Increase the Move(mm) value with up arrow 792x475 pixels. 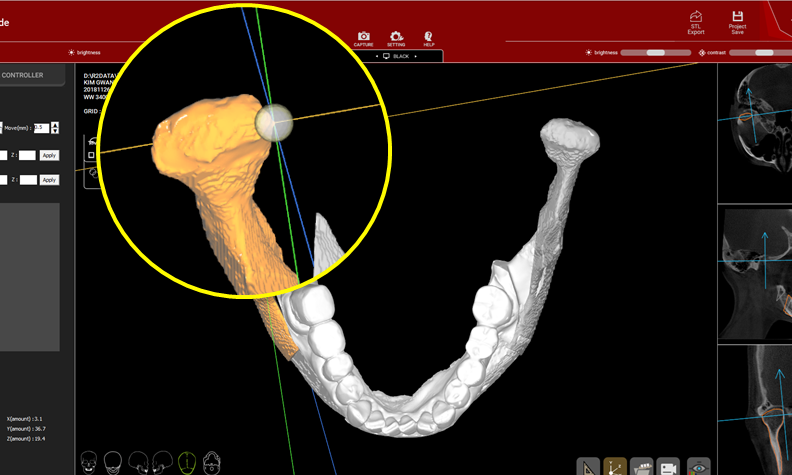tap(54, 124)
